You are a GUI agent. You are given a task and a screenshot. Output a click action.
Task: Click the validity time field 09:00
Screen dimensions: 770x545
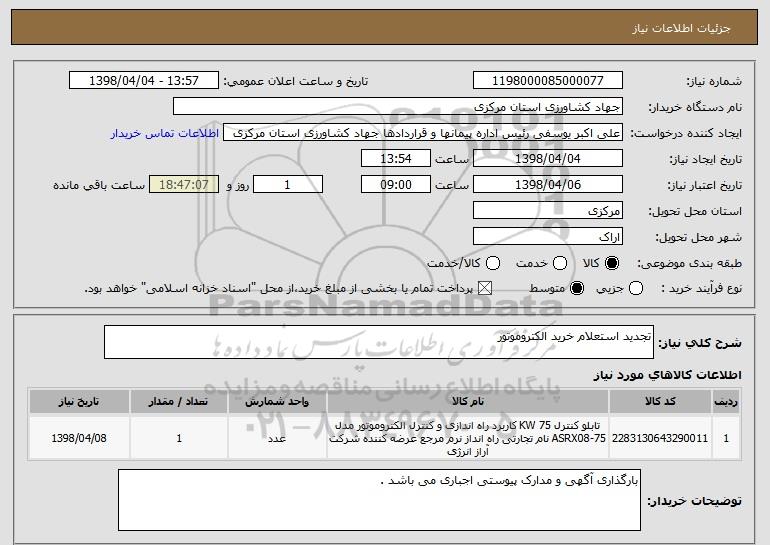[396, 185]
